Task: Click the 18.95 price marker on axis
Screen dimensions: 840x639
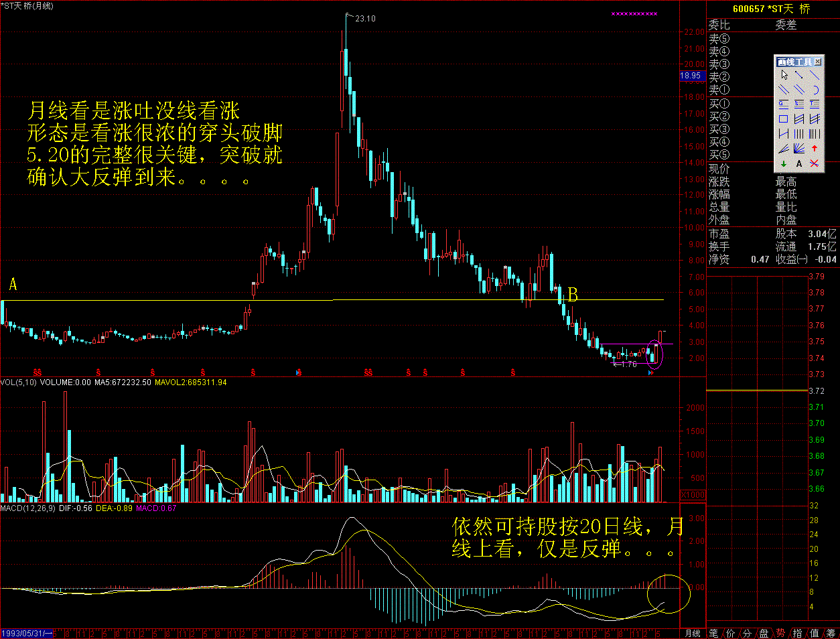Action: (x=691, y=76)
